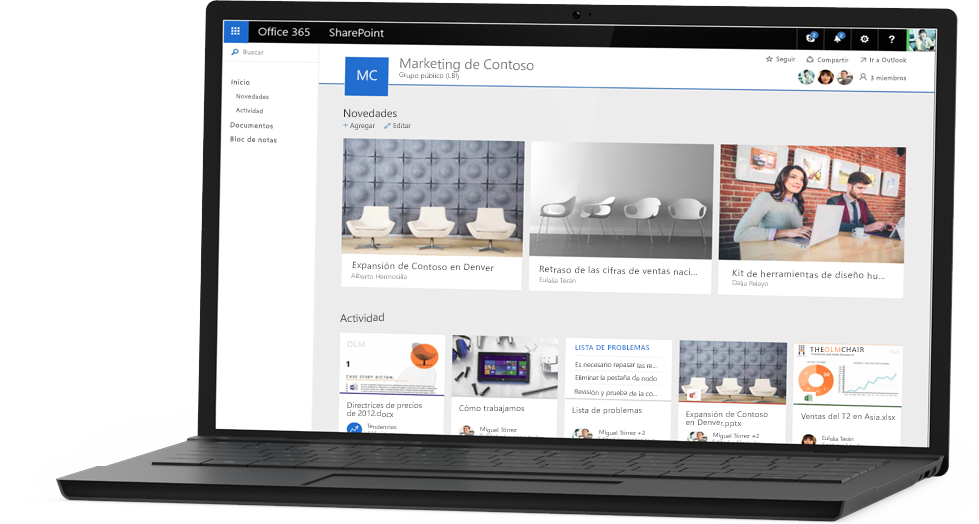Screen dimensions: 979x524
Task: Click the pencil icon next to Editar
Action: pos(387,126)
